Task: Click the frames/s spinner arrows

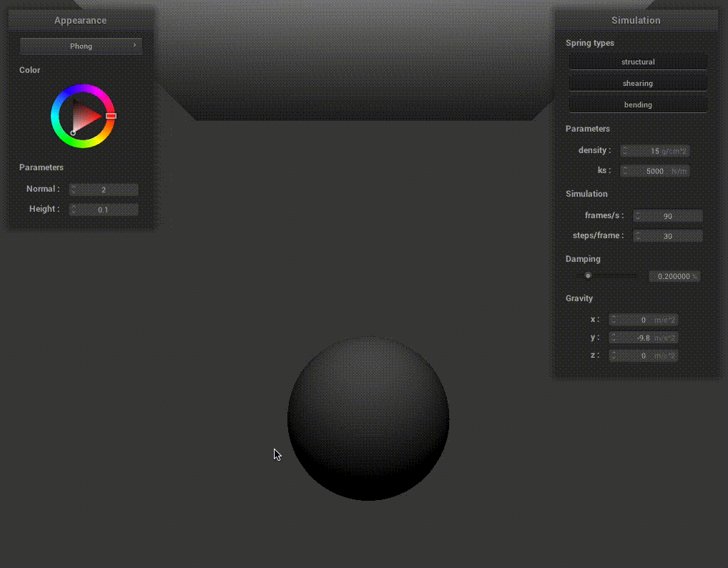Action: click(638, 216)
